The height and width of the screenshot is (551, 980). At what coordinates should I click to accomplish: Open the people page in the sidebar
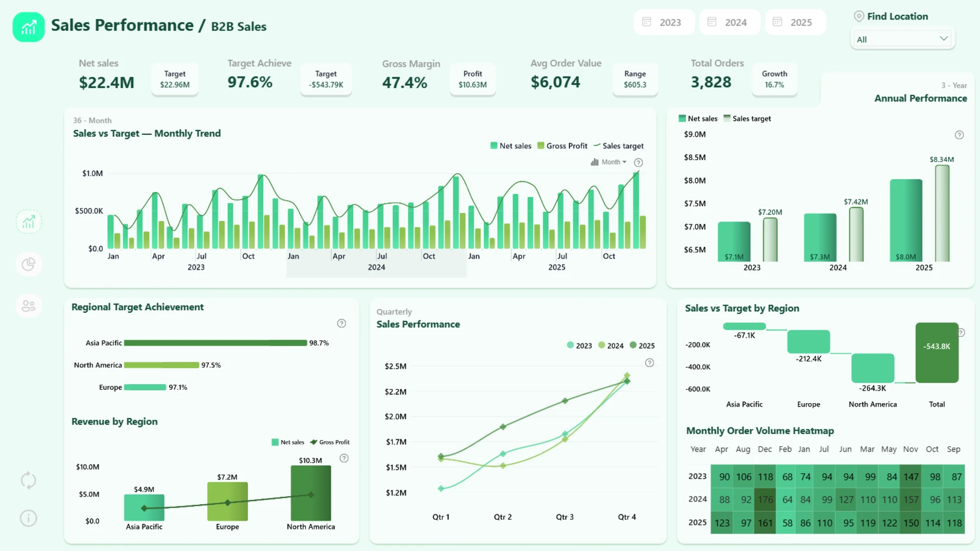[29, 306]
